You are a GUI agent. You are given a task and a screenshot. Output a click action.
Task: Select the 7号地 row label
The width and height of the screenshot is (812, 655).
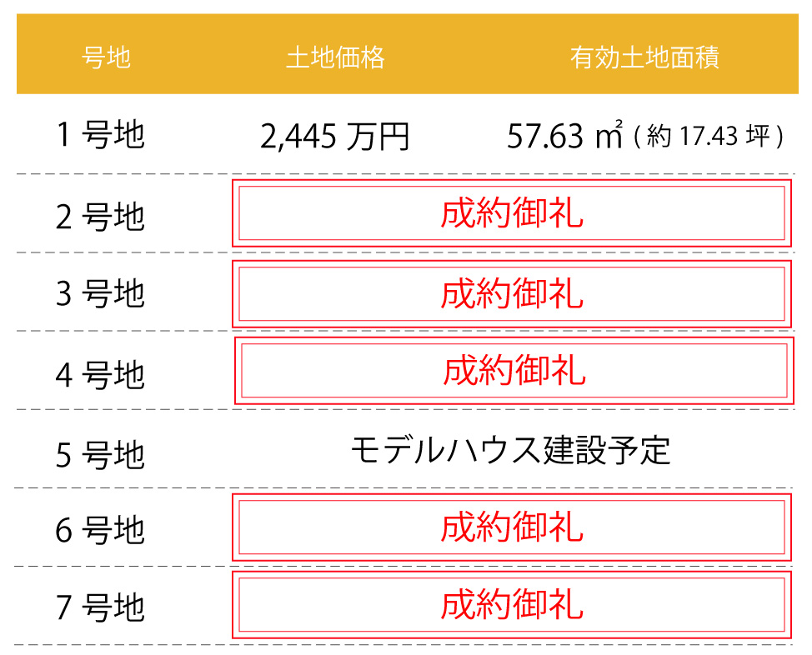[x=100, y=607]
